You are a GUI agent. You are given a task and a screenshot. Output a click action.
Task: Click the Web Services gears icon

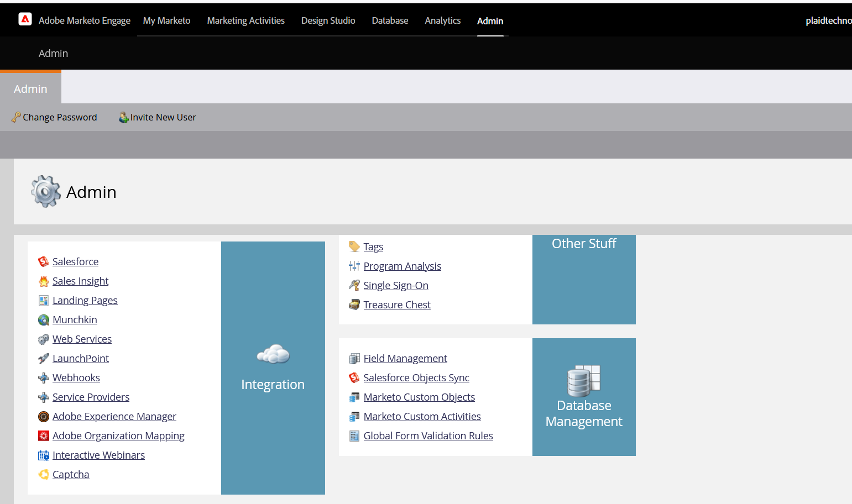(44, 339)
